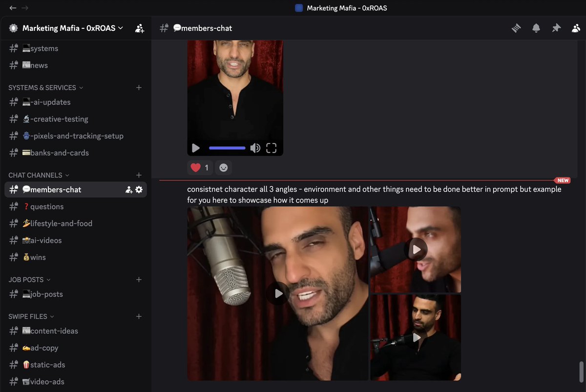Viewport: 586px width, 392px height.
Task: Go forward with the right arrow
Action: click(x=25, y=8)
